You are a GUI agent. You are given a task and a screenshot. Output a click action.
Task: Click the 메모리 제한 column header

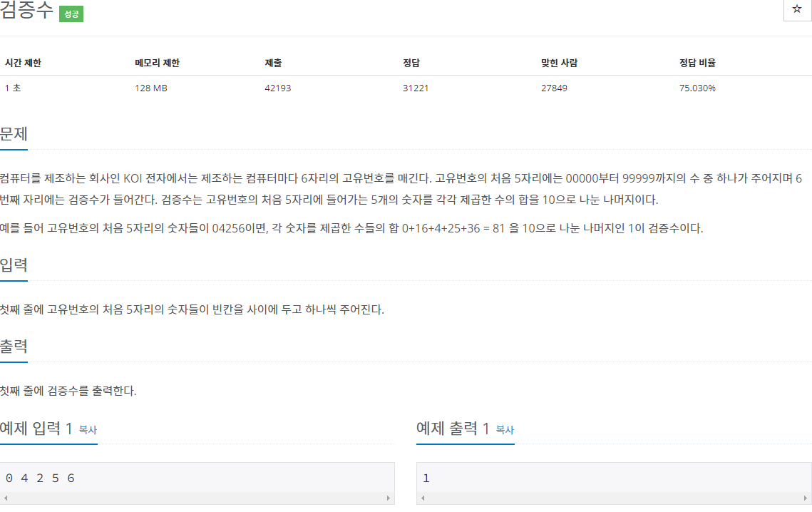point(157,63)
